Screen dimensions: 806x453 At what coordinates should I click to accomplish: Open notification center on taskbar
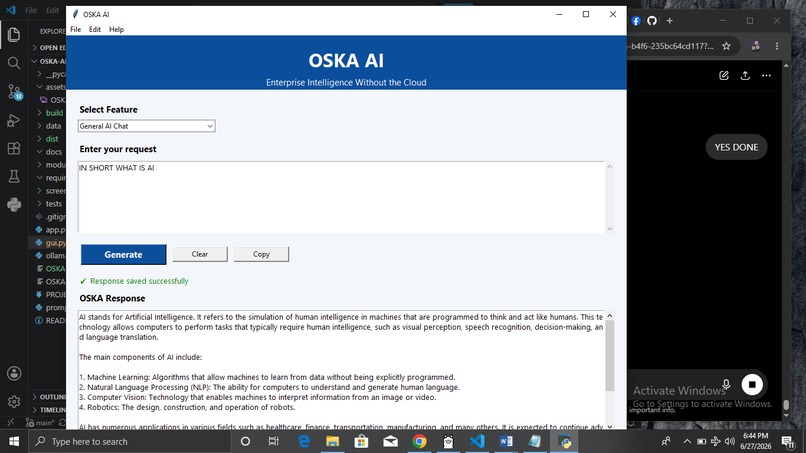point(788,441)
